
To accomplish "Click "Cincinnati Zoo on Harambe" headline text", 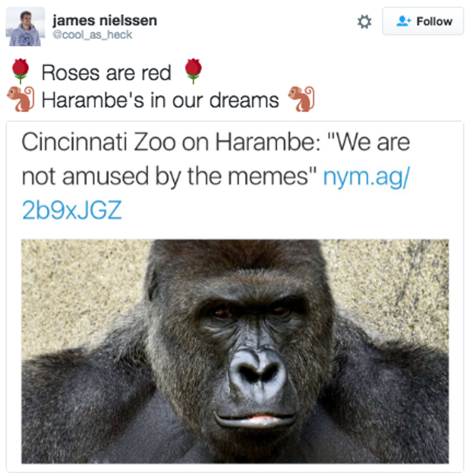I will click(x=171, y=142).
